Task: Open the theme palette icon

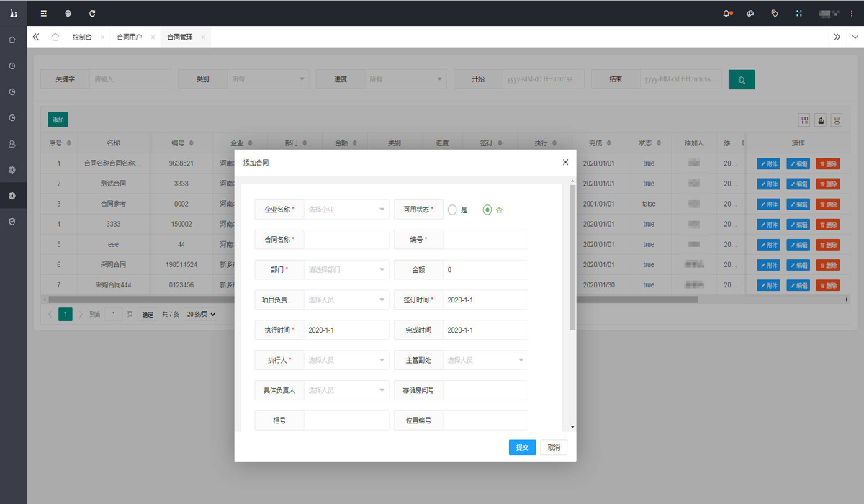Action: (x=751, y=13)
